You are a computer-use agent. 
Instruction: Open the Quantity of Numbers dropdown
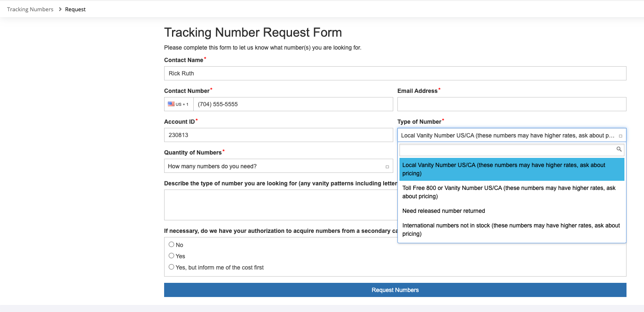click(278, 166)
